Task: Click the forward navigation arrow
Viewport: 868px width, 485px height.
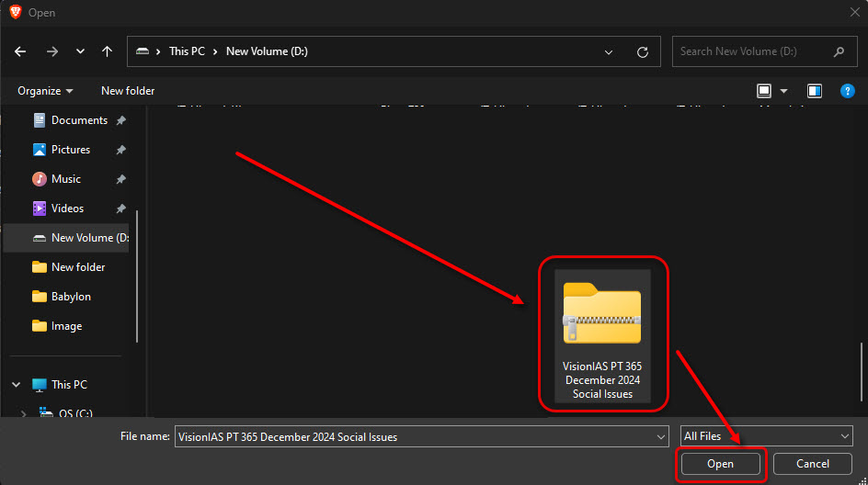Action: point(52,51)
